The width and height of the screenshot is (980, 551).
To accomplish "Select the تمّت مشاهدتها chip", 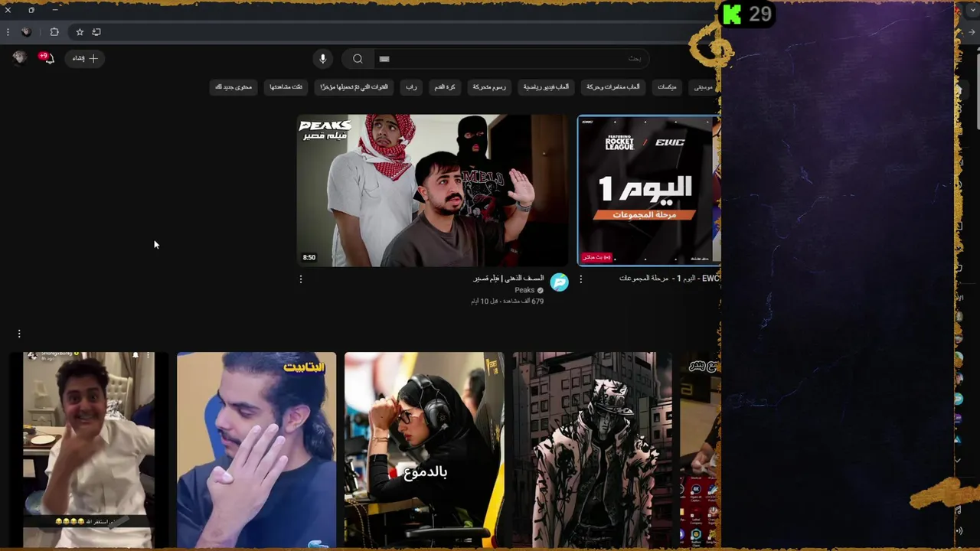I will (x=286, y=87).
